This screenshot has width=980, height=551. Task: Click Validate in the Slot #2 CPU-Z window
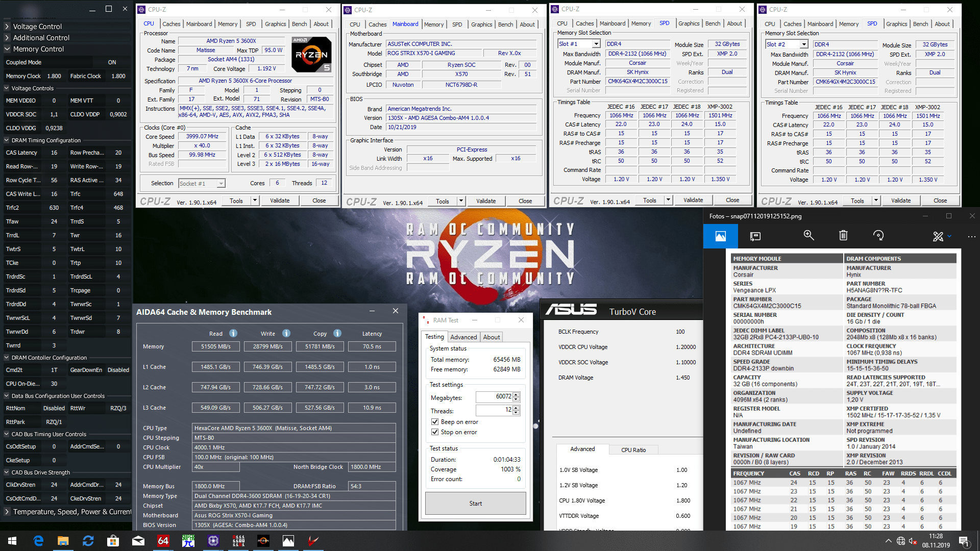click(x=901, y=201)
